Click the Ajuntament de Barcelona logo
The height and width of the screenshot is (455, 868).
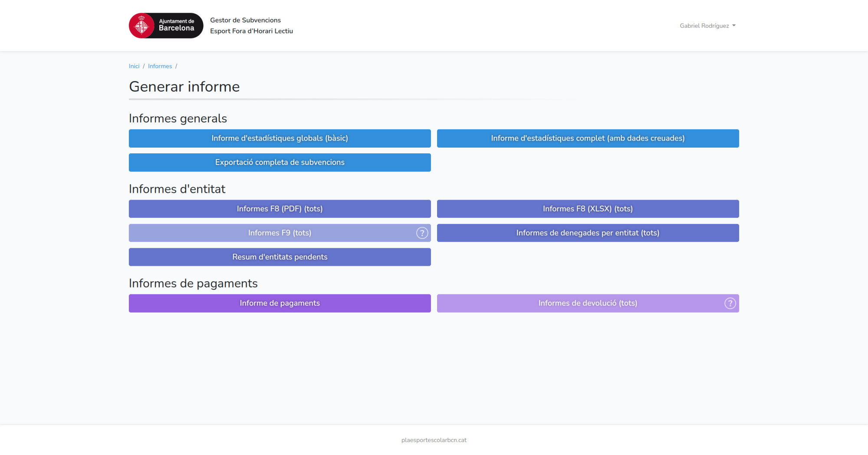pos(166,26)
